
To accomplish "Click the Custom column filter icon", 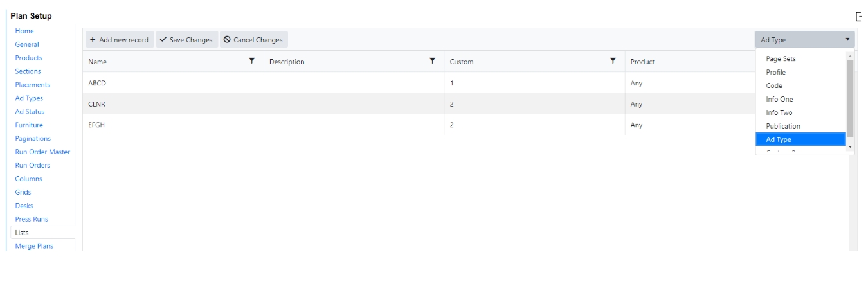I will click(x=613, y=61).
